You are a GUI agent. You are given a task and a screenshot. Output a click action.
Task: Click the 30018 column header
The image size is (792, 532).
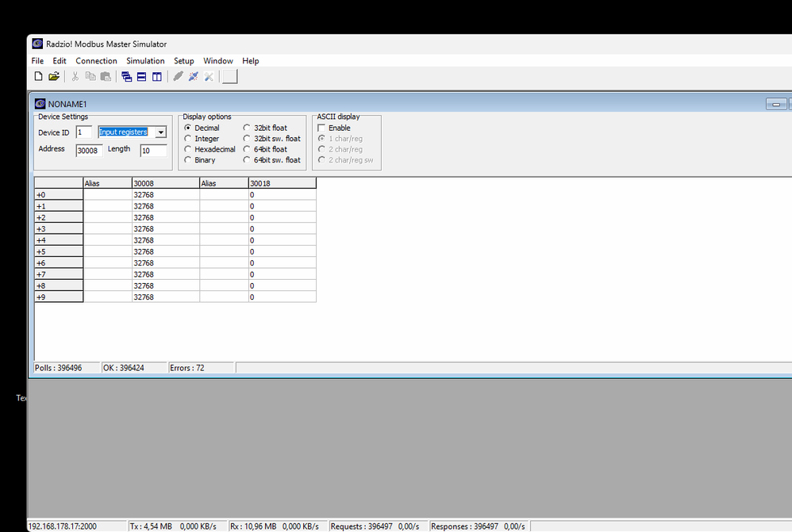coord(283,183)
